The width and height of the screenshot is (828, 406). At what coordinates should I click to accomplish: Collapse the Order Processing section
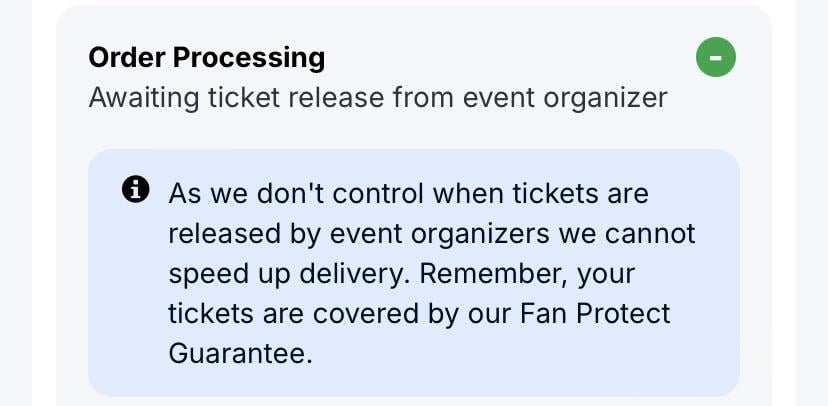[x=715, y=58]
